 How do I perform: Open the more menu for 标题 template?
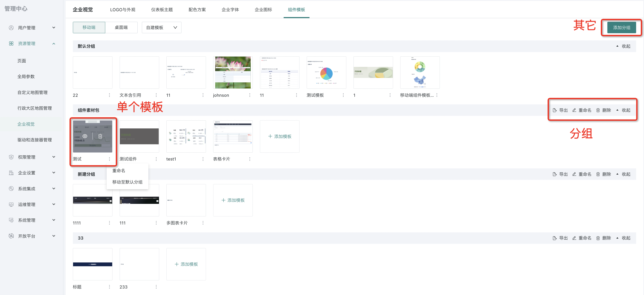[109, 287]
